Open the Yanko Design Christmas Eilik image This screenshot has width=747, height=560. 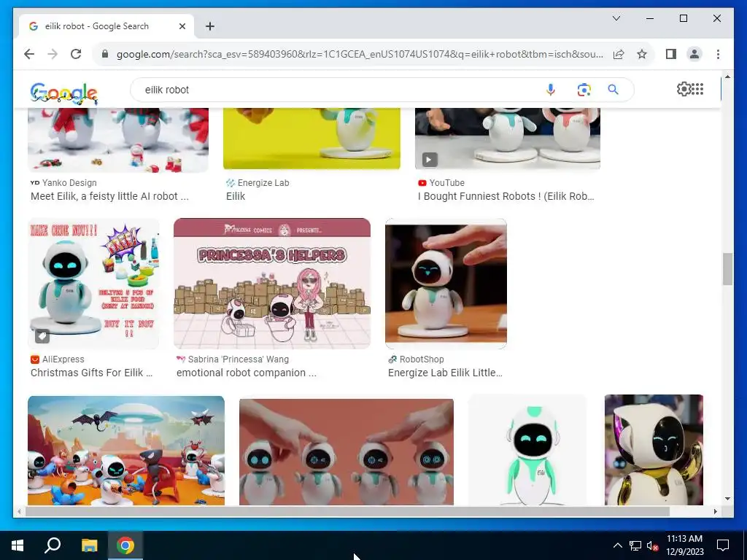coord(118,139)
